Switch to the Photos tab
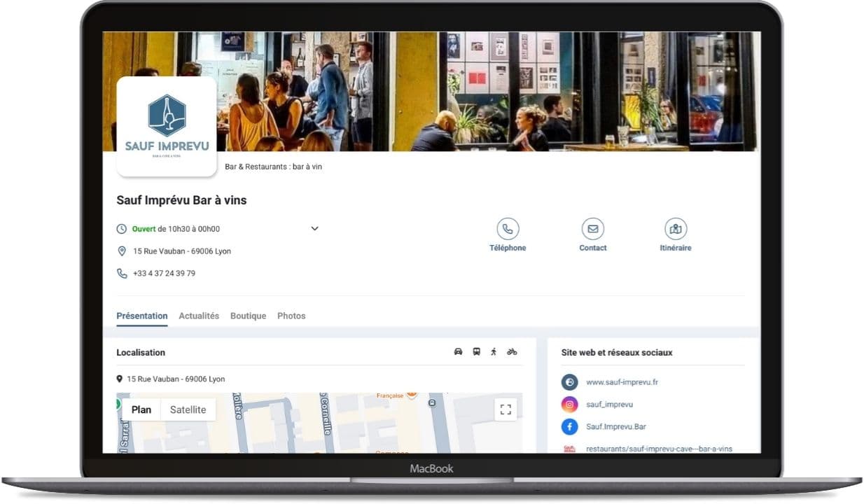This screenshot has height=504, width=864. [291, 316]
